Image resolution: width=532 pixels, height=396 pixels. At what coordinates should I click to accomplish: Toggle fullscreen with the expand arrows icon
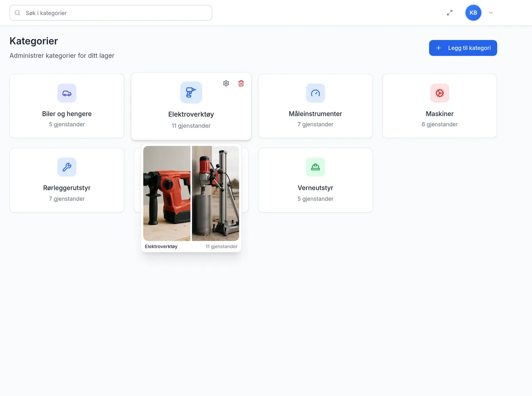[x=450, y=13]
